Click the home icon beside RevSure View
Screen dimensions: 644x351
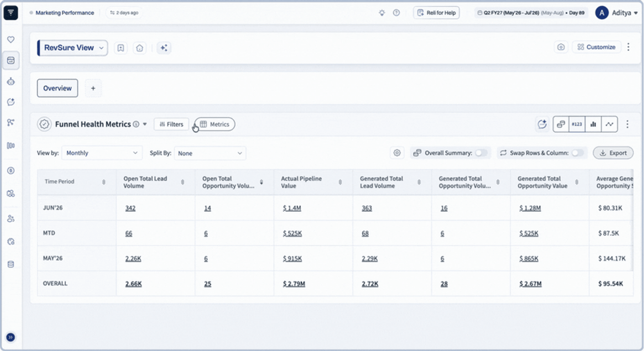(x=140, y=48)
